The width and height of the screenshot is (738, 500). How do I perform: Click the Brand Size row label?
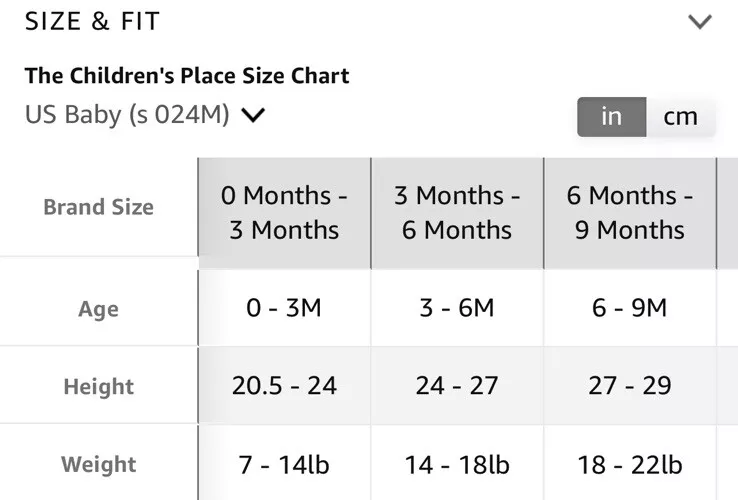pos(99,207)
